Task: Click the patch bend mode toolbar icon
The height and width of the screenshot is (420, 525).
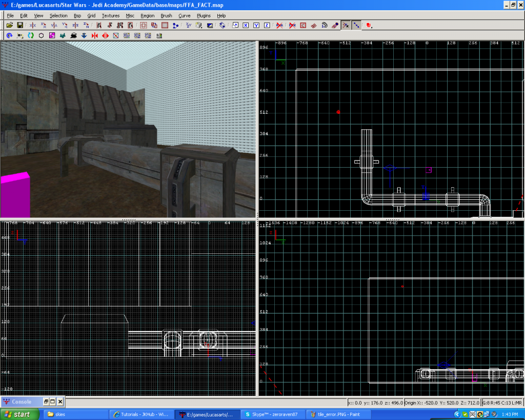Action: (325, 25)
